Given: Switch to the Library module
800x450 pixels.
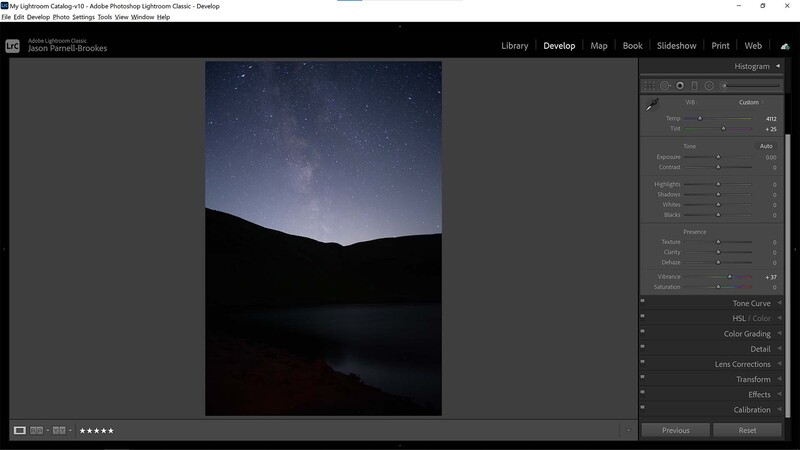Looking at the screenshot, I should tap(514, 46).
